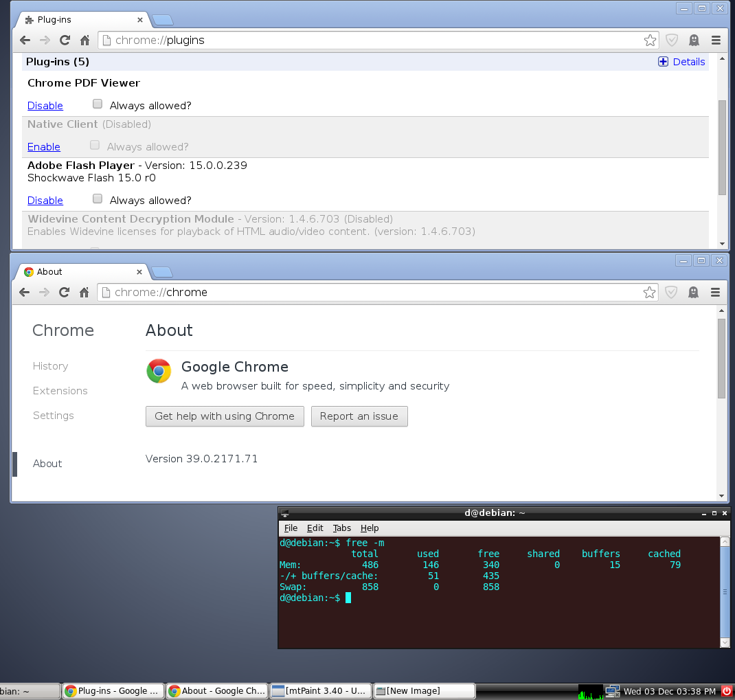Click the terminal scroll up arrow
The height and width of the screenshot is (700, 735).
(x=725, y=542)
